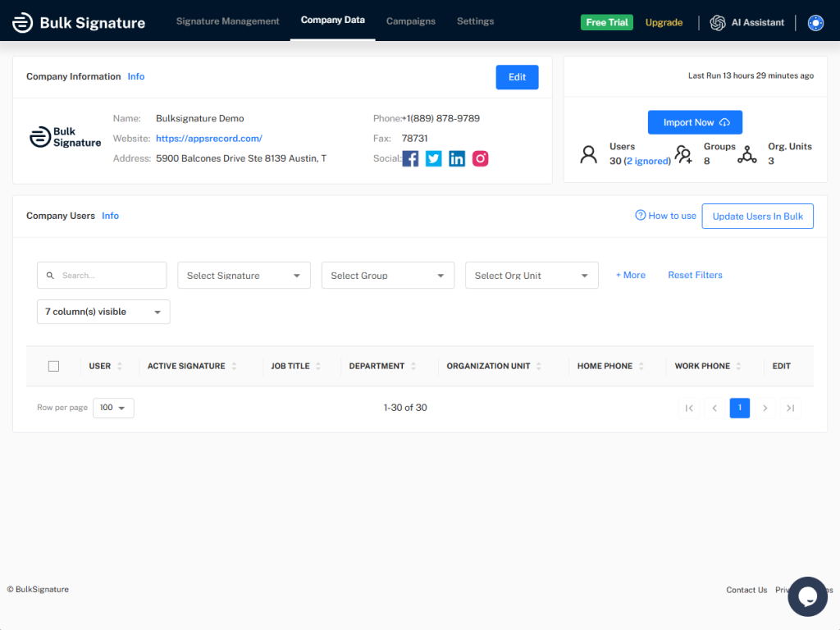Change the rows per page dropdown
The width and height of the screenshot is (840, 630).
pyautogui.click(x=113, y=408)
